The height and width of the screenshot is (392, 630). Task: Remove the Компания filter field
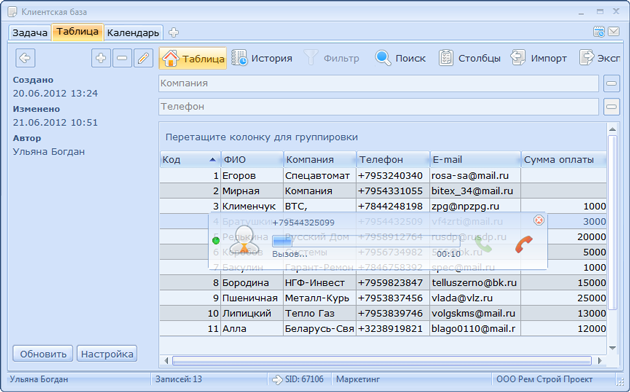611,84
